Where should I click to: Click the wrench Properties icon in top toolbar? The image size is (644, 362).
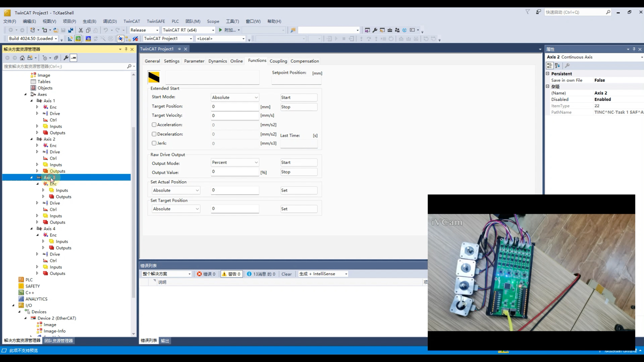click(375, 30)
